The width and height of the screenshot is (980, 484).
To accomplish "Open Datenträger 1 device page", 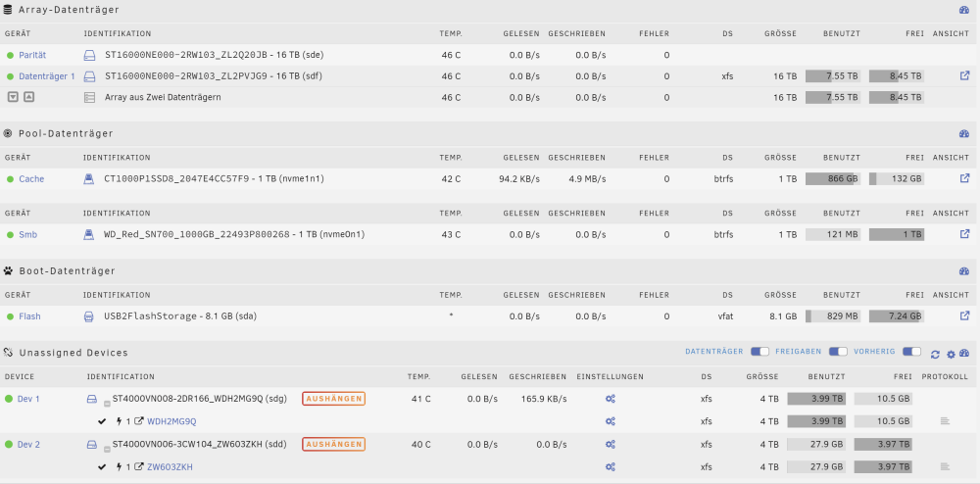I will coord(47,76).
